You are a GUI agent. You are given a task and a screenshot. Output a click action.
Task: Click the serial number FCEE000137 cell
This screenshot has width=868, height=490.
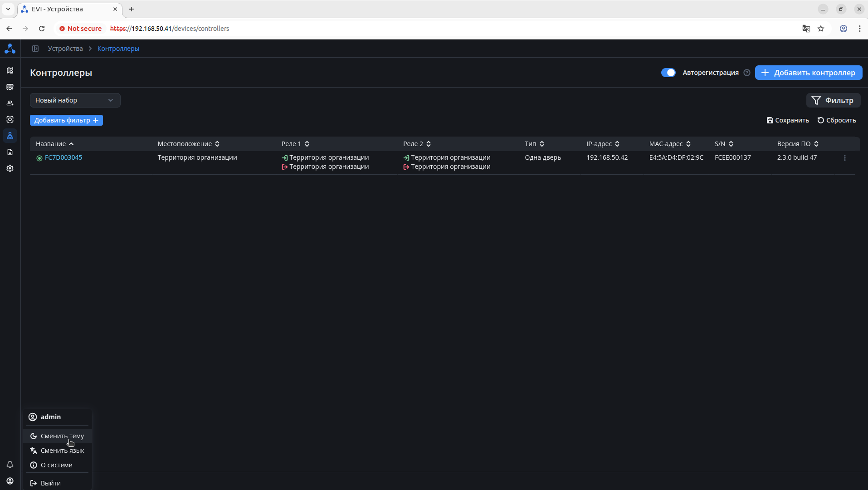[x=733, y=157]
